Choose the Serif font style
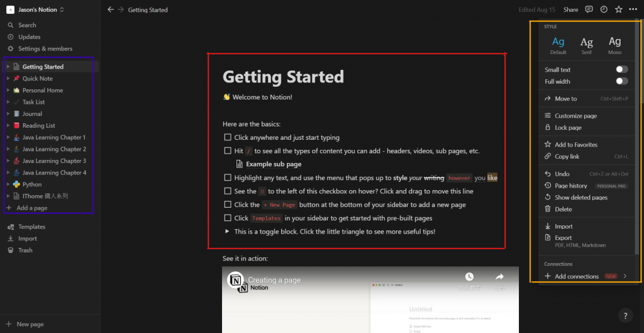Image resolution: width=644 pixels, height=333 pixels. (587, 45)
